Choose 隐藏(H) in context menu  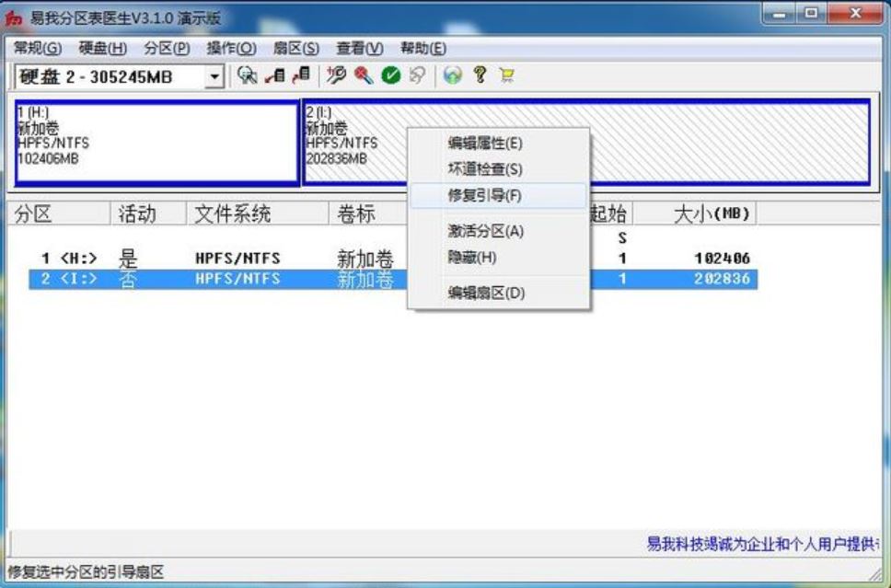[498, 258]
